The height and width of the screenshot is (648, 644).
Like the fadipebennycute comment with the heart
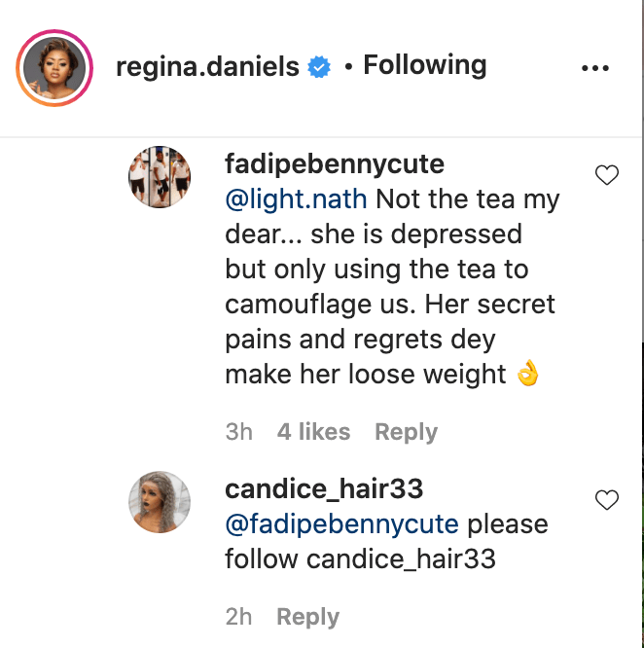pyautogui.click(x=607, y=175)
